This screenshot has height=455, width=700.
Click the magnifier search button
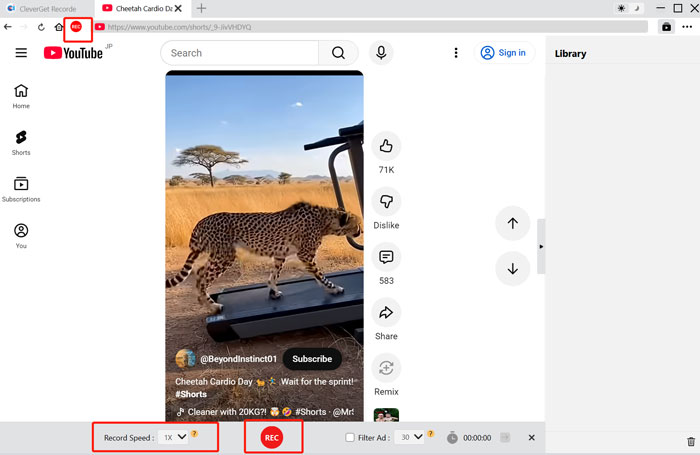338,53
